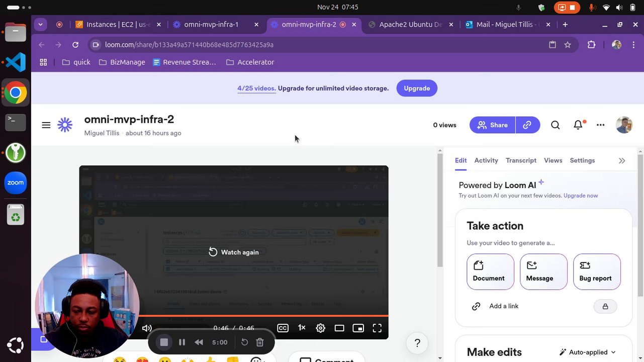
Task: Open Chrome tab search dropdown arrow
Action: 40,25
